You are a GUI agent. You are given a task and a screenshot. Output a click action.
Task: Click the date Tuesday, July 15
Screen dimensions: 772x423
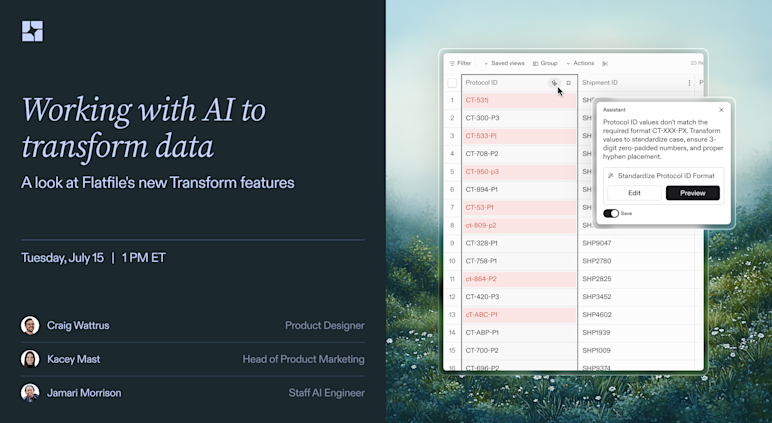(x=63, y=258)
